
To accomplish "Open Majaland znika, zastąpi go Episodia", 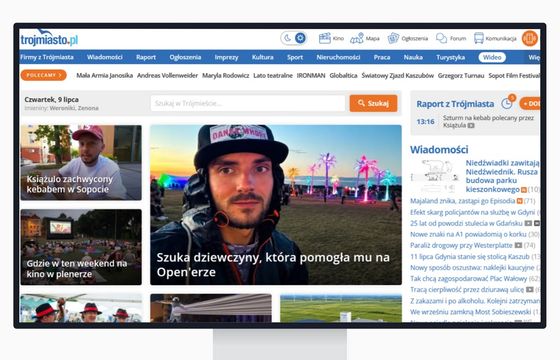I will [x=462, y=201].
